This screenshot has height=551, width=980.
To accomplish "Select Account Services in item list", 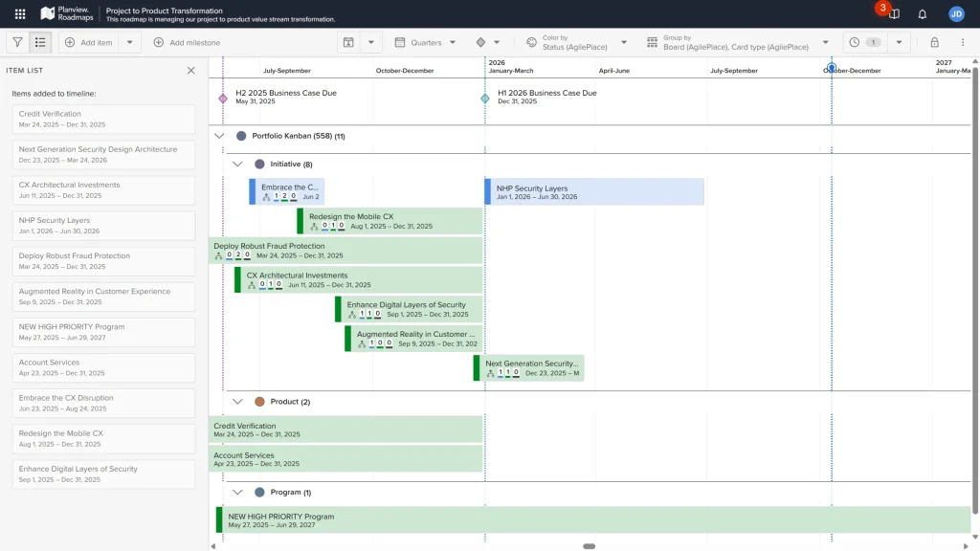I will pyautogui.click(x=103, y=367).
